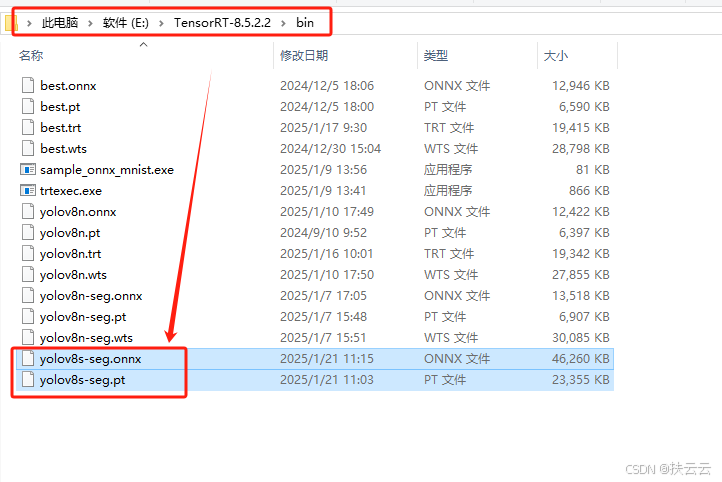Select the best.onnx file name
Viewport: 722px width, 482px height.
(x=68, y=86)
